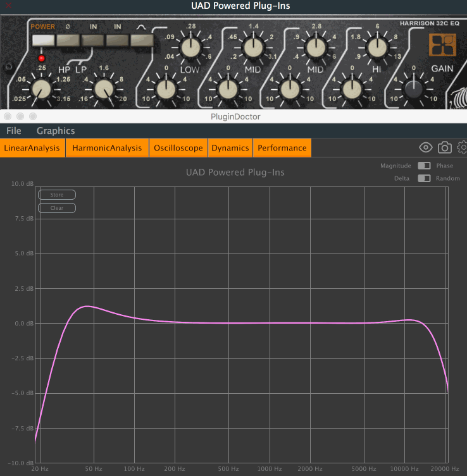This screenshot has height=476, width=467.
Task: Click the high-MID frequency knob marked 2.8
Action: (316, 47)
